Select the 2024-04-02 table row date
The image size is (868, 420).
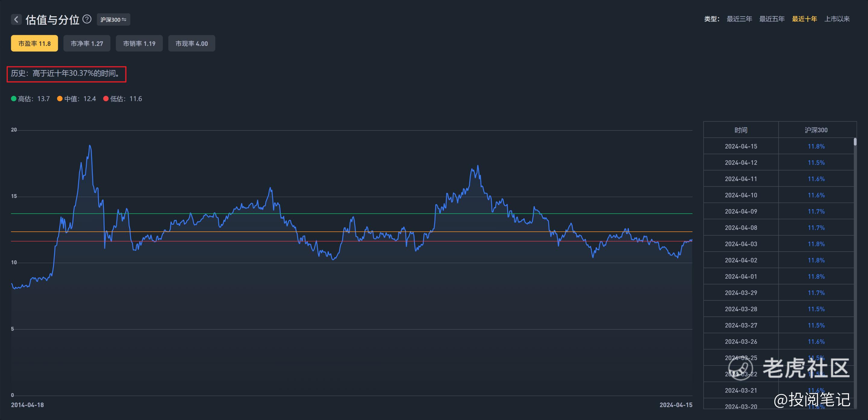tap(741, 260)
